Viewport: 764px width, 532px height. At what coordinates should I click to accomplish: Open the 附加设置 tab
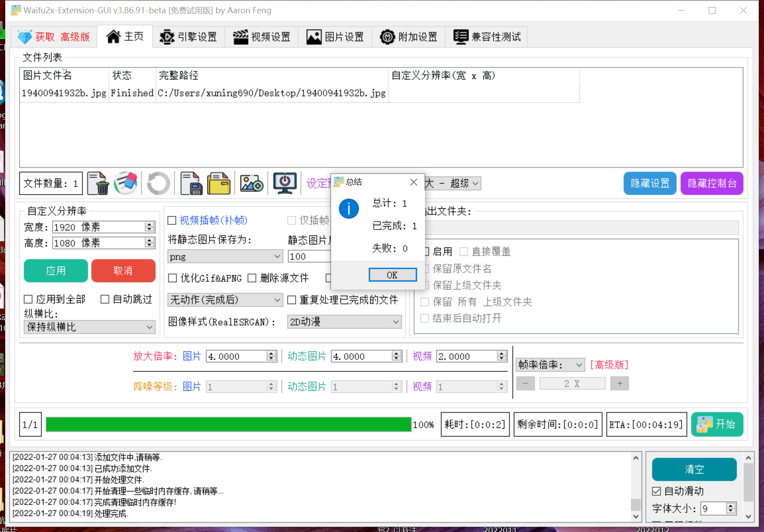[409, 37]
